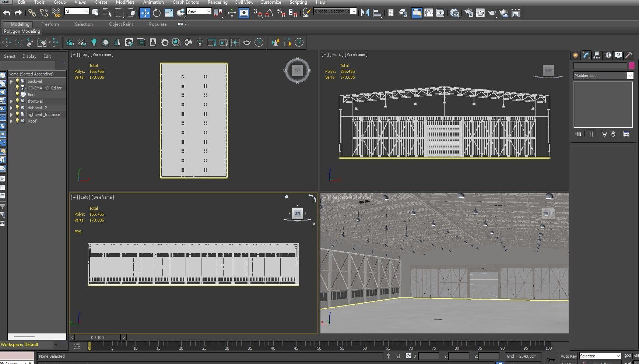Click the Name (Sorted Ascending) column header

(x=37, y=74)
